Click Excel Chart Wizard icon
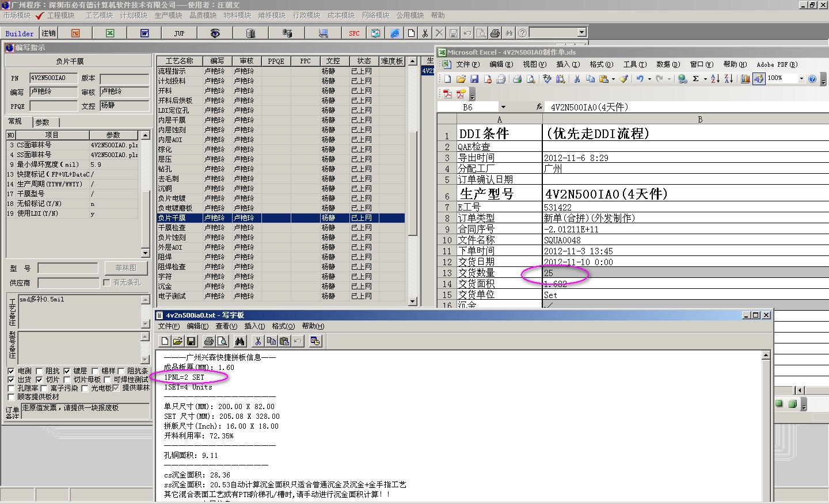This screenshot has width=829, height=504. click(746, 79)
